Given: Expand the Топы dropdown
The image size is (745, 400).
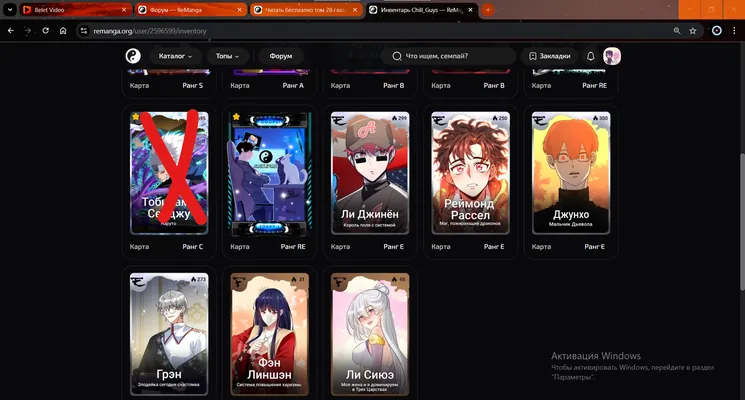Looking at the screenshot, I should click(227, 56).
